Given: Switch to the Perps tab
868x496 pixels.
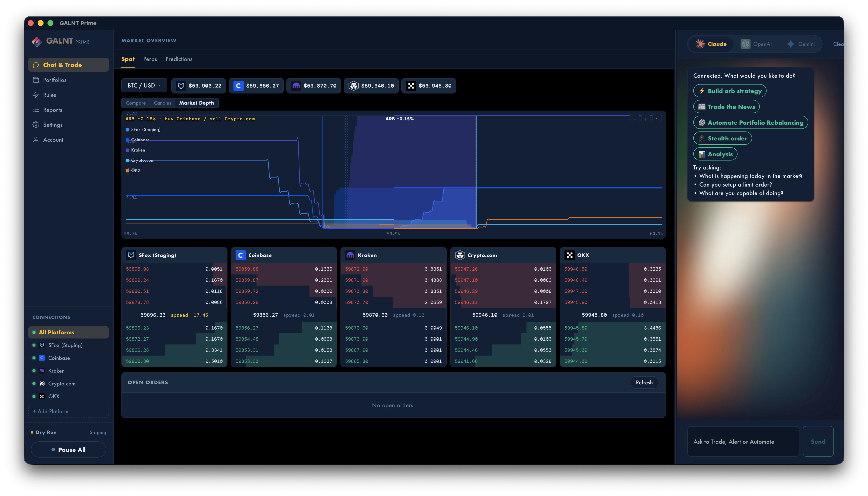Looking at the screenshot, I should pos(150,59).
